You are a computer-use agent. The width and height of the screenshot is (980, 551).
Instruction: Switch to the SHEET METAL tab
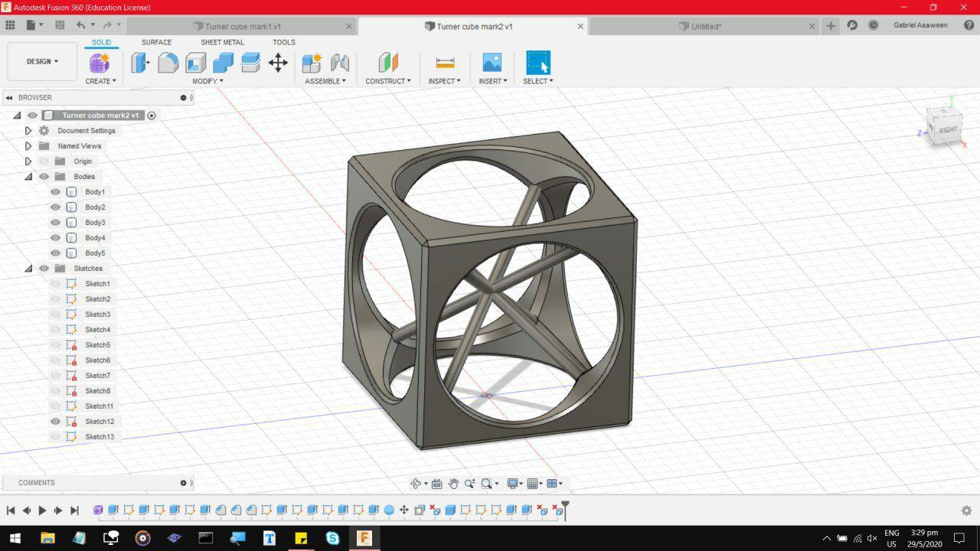[222, 42]
